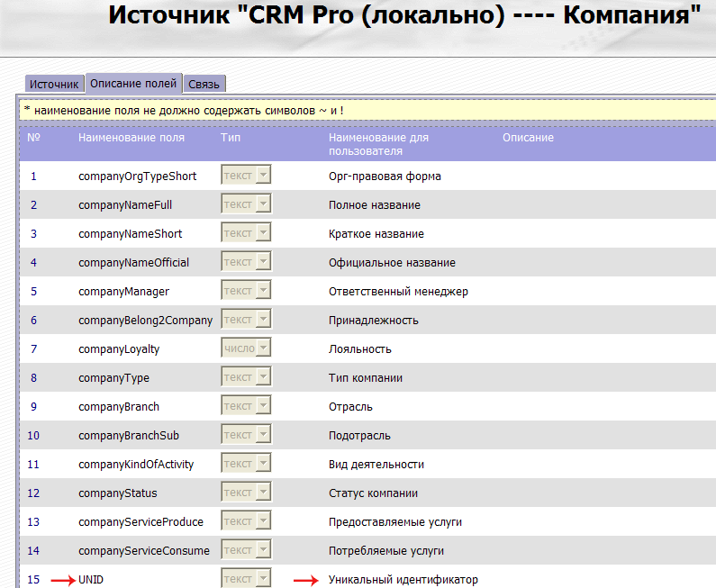Click the Наименование поля column header
The image size is (716, 588).
tap(131, 138)
